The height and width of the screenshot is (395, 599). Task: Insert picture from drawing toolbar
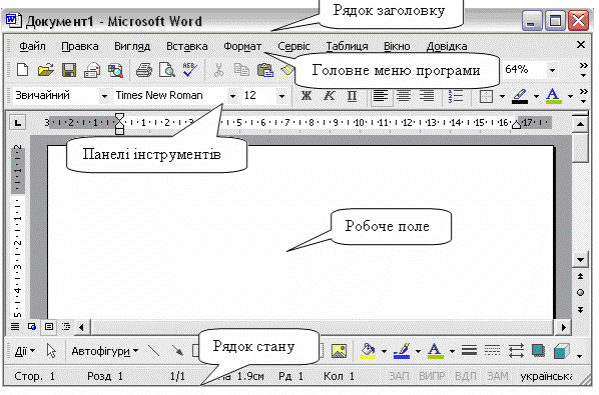[339, 351]
